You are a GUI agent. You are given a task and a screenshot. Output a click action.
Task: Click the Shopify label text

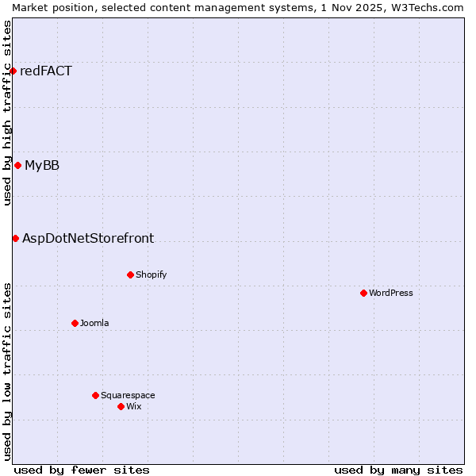pos(151,274)
